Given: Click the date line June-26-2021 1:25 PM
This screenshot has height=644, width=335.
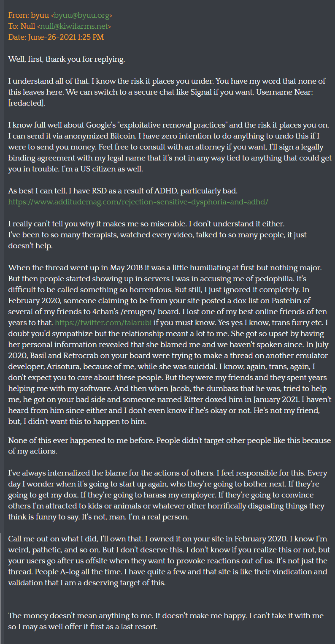Looking at the screenshot, I should (x=56, y=37).
